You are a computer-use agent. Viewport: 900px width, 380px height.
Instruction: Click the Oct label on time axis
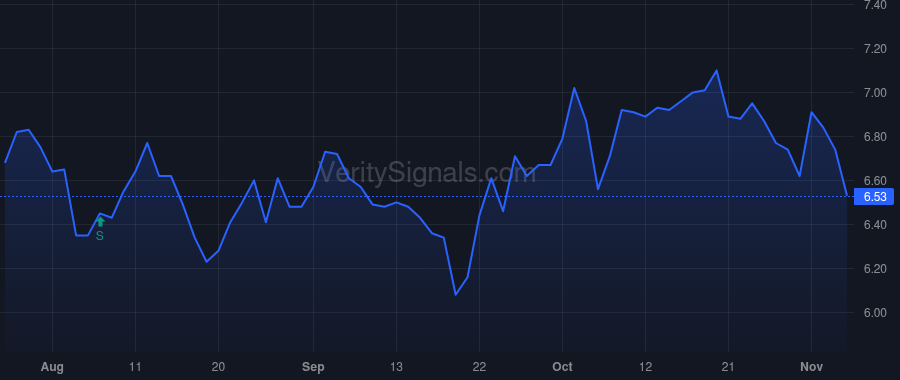tap(562, 367)
